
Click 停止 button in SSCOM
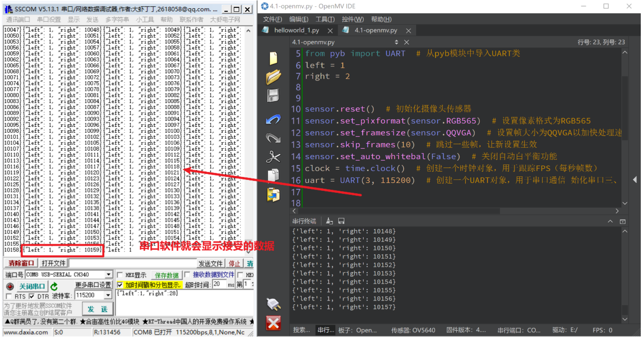coord(235,263)
